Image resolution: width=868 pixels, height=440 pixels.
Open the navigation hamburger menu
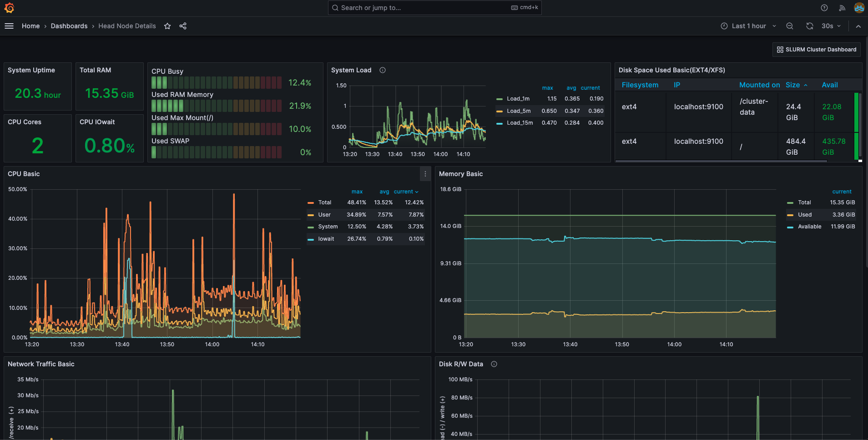pyautogui.click(x=9, y=26)
